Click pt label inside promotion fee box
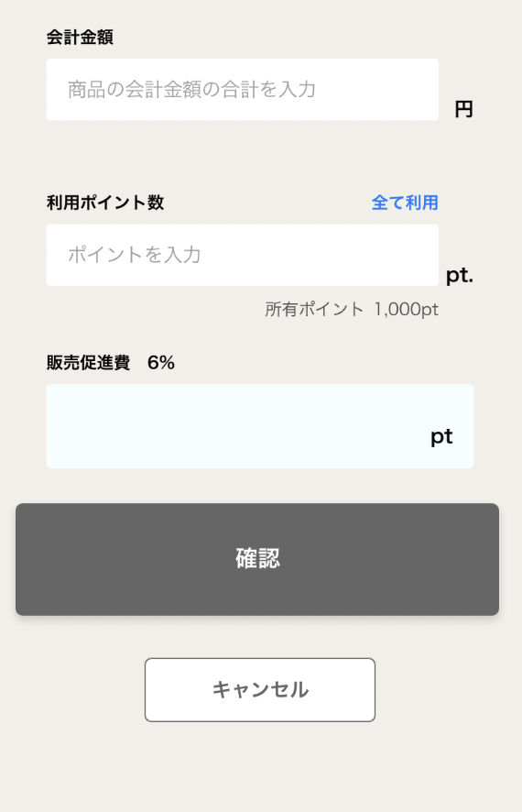 441,436
